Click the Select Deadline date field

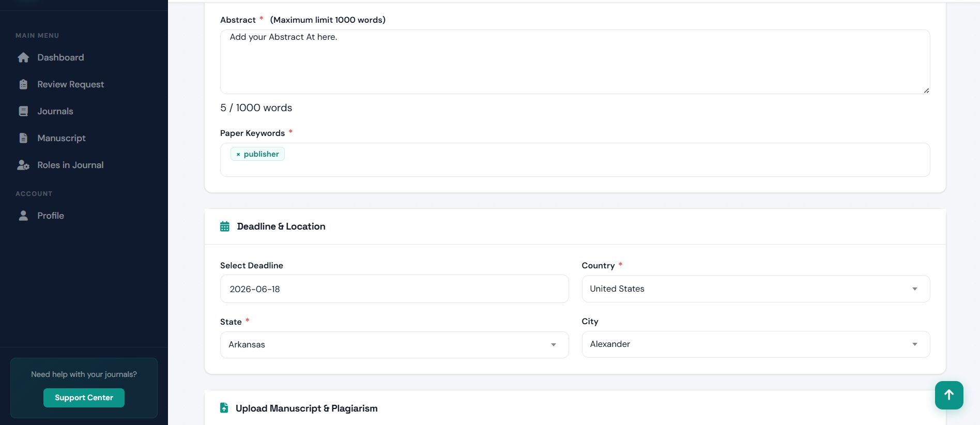[394, 289]
